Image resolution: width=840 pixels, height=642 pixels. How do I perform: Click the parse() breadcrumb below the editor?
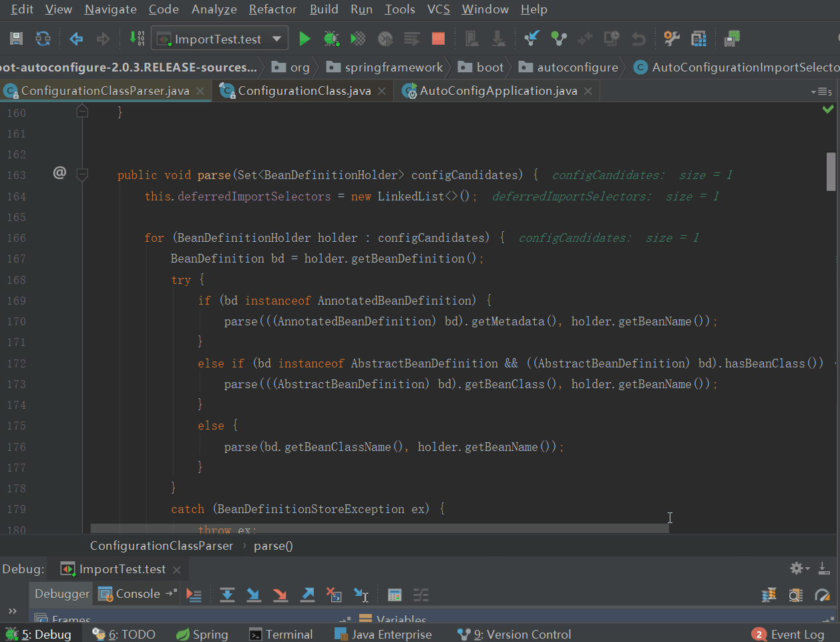click(x=273, y=546)
